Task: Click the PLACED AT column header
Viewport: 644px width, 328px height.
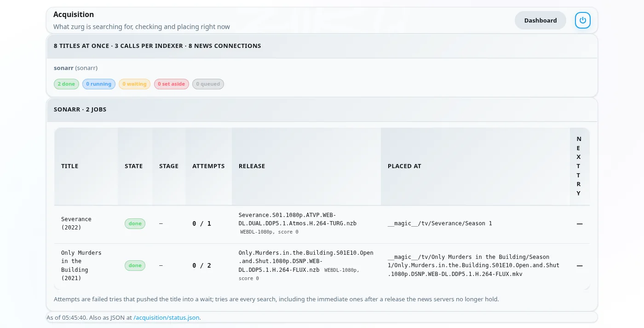Action: (475, 166)
